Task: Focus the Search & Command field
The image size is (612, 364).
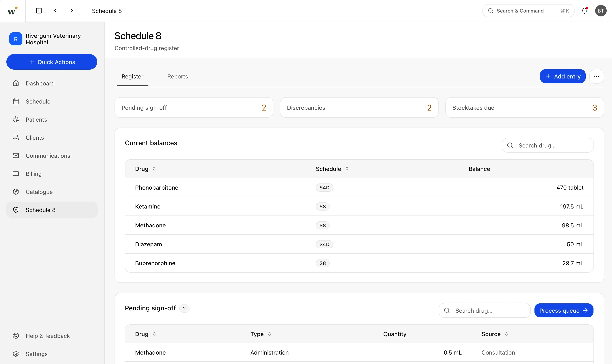Action: tap(528, 11)
